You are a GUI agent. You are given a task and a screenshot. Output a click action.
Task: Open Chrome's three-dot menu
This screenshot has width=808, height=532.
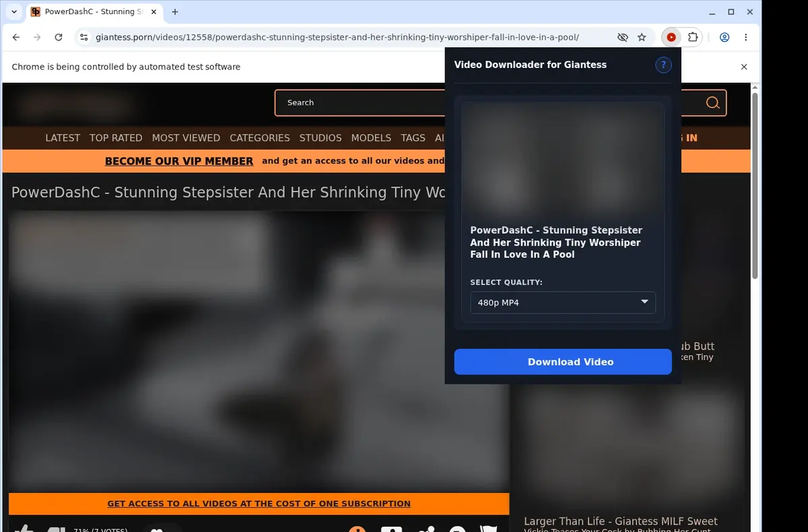pos(746,38)
